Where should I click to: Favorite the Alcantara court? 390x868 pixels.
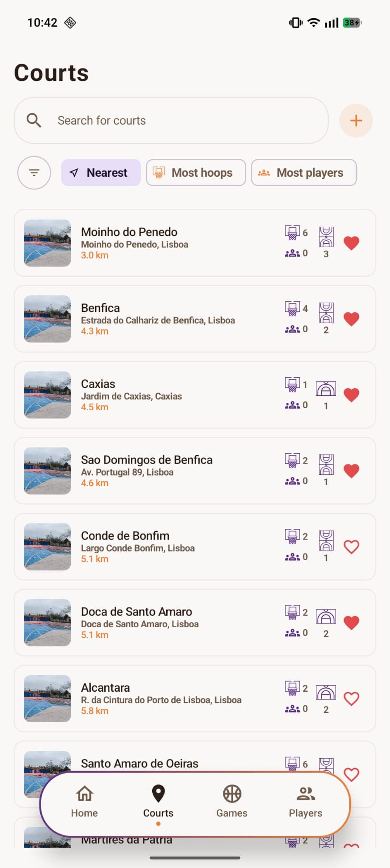pyautogui.click(x=351, y=698)
